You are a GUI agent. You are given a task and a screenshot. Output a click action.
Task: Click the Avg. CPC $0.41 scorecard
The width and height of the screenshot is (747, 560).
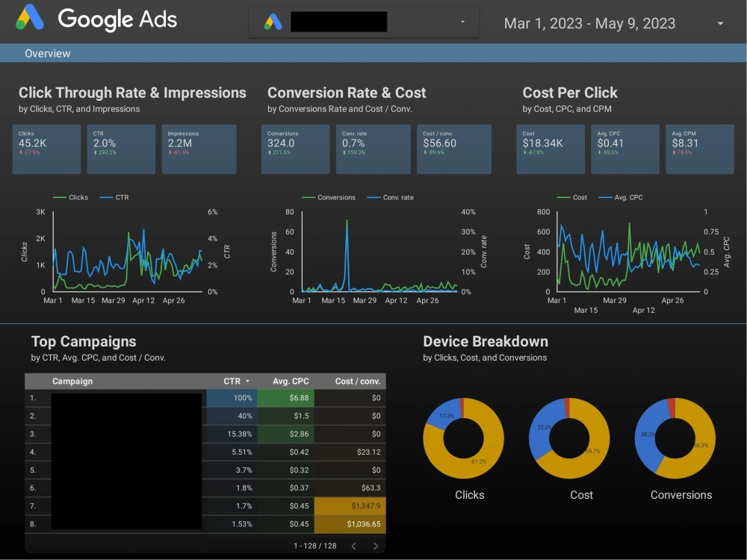point(625,149)
